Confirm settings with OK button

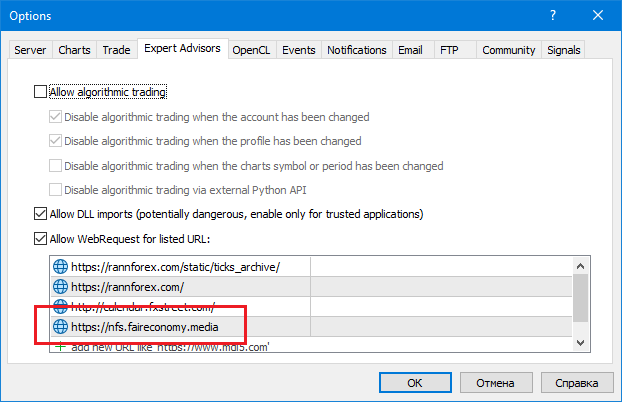click(415, 383)
